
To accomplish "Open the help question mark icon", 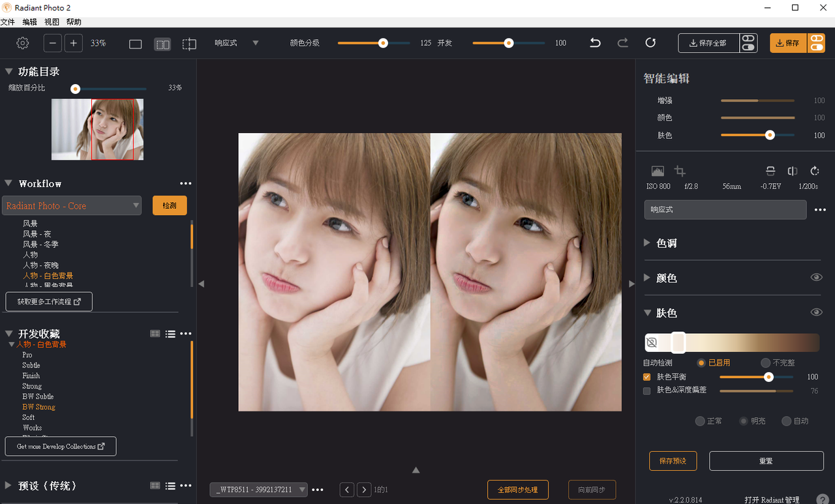I will click(x=823, y=500).
